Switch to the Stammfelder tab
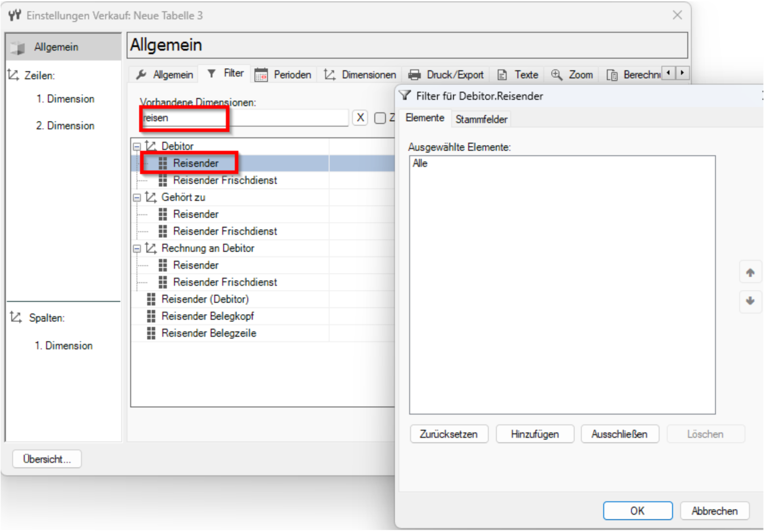 pos(481,119)
